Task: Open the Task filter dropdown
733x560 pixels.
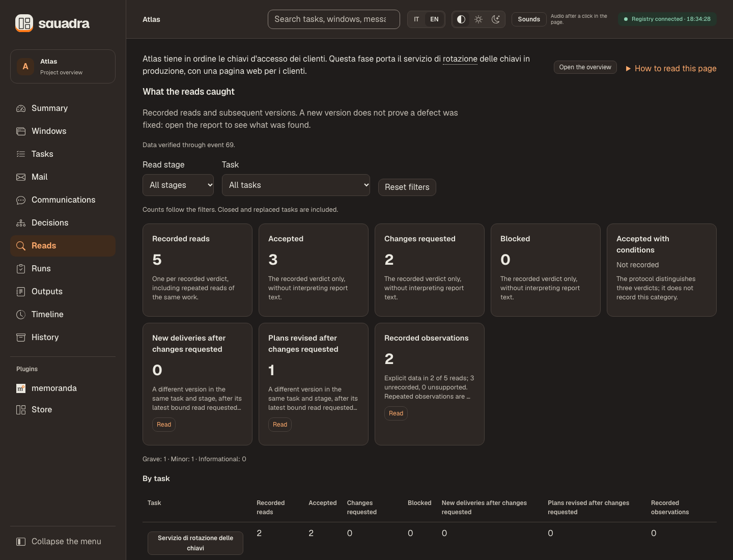Action: 296,185
